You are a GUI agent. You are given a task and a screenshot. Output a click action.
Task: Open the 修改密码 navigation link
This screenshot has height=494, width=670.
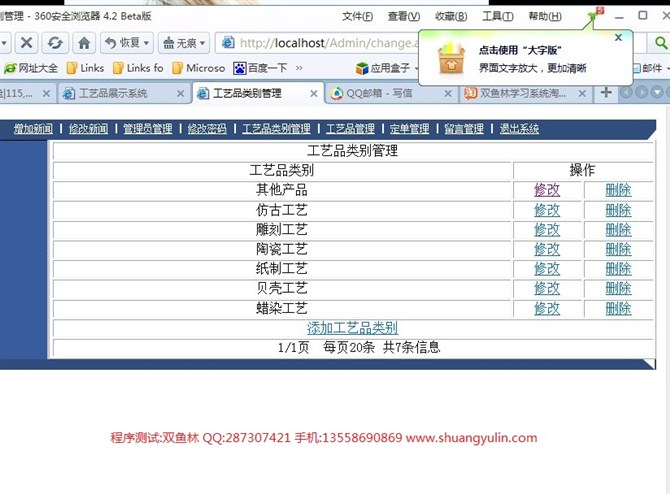(207, 129)
